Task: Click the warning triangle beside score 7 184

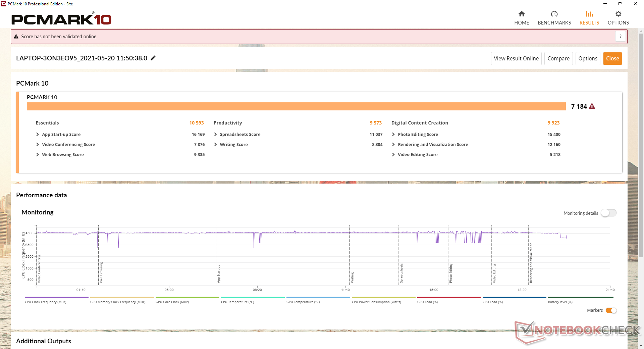Action: (592, 106)
